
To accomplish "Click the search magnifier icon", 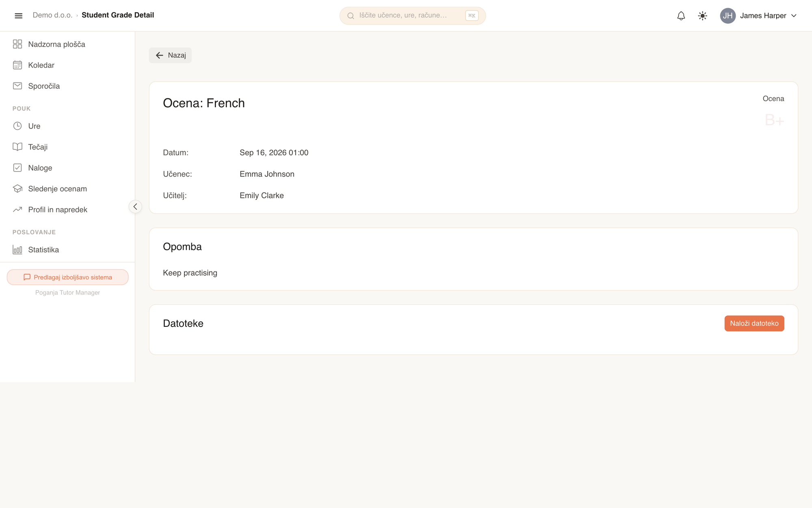I will tap(351, 15).
